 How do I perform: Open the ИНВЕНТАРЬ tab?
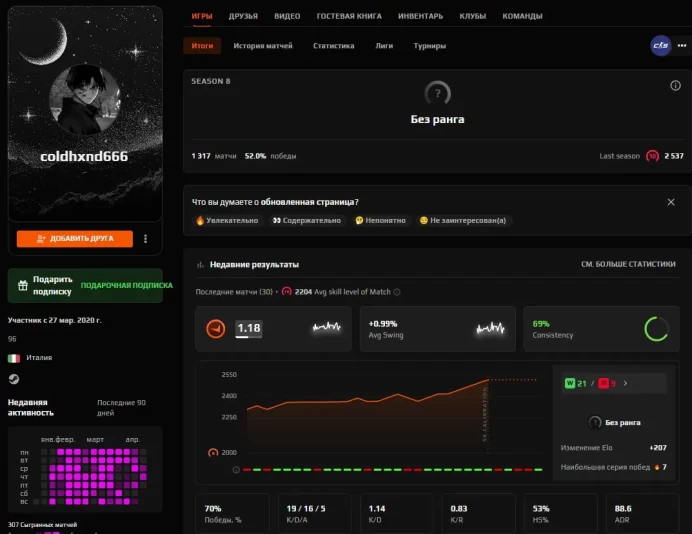pyautogui.click(x=420, y=16)
